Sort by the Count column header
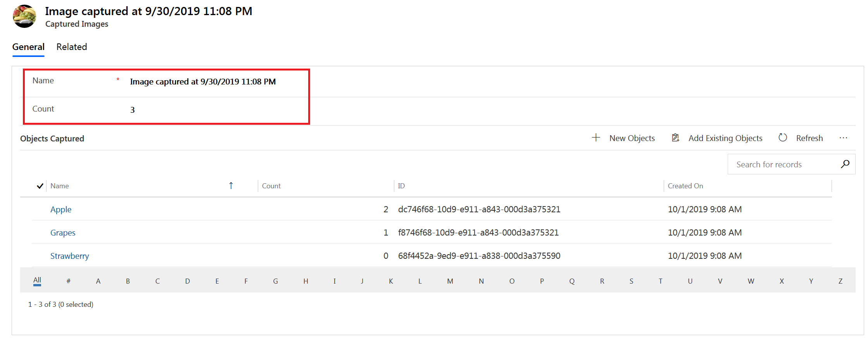This screenshot has height=339, width=868. pos(271,186)
